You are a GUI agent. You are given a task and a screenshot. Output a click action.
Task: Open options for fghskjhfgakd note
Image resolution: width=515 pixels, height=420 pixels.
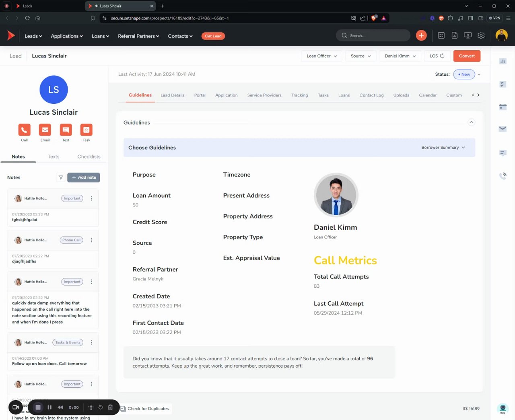(91, 198)
